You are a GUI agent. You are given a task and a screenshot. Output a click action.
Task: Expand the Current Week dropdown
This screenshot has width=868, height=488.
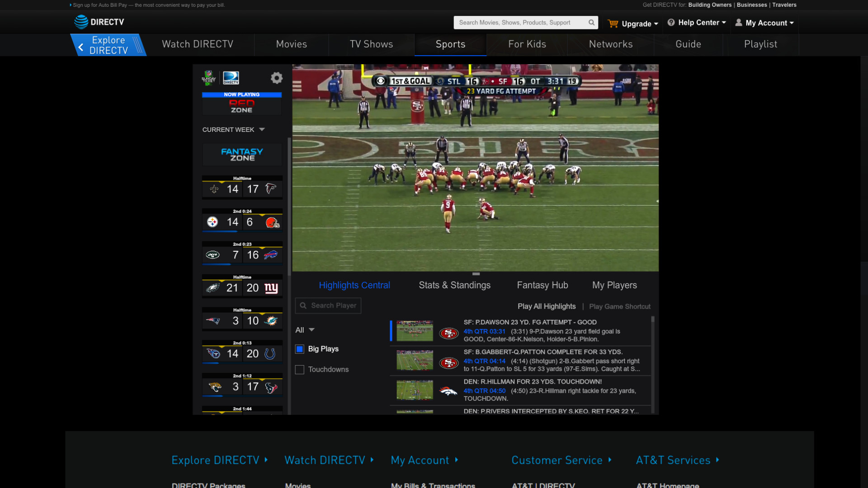(233, 130)
